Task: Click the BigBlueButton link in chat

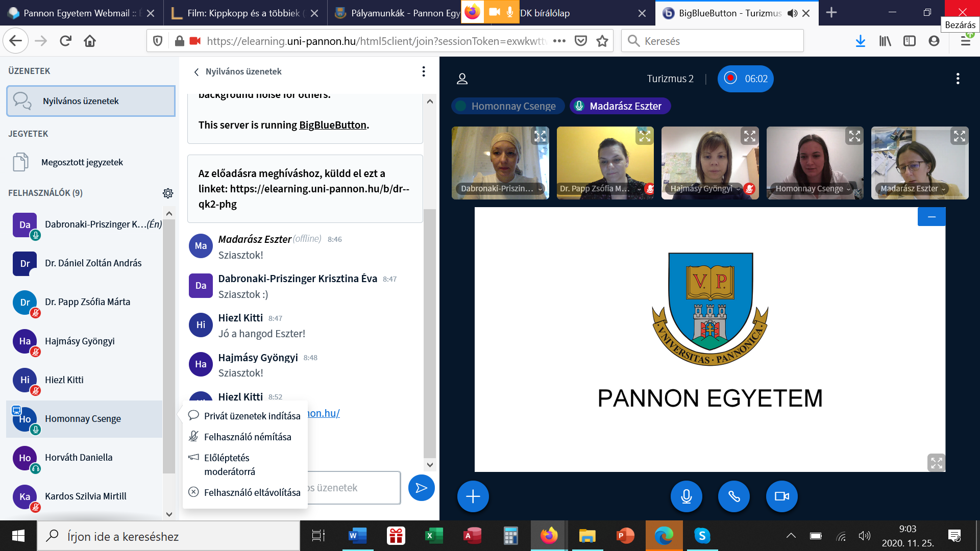Action: [x=332, y=125]
